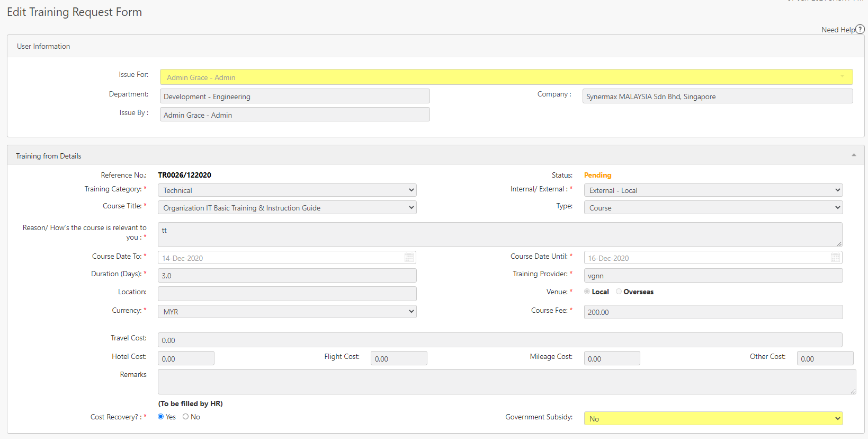Viewport: 868px width, 439px height.
Task: Click the Location input field
Action: click(287, 293)
